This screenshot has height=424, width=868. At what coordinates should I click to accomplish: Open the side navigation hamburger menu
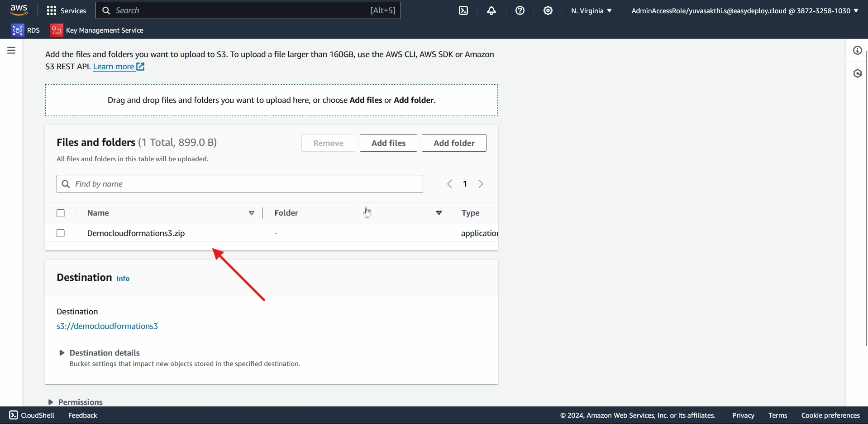11,50
